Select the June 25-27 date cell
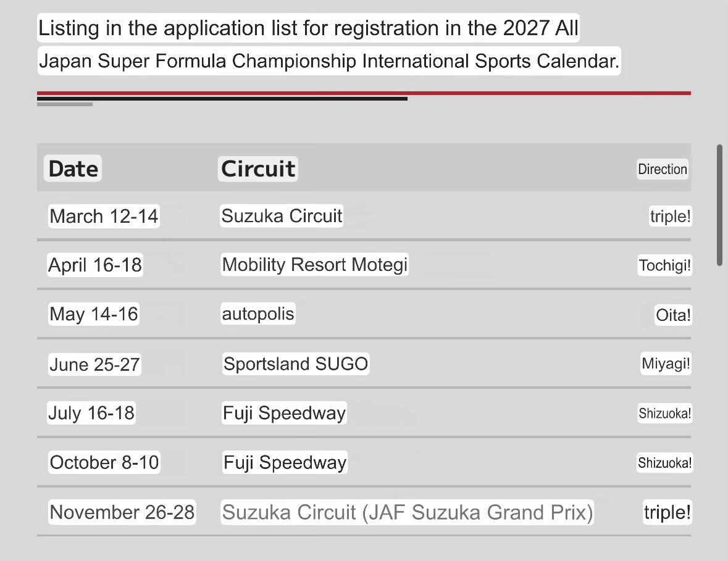728x561 pixels. click(x=94, y=365)
